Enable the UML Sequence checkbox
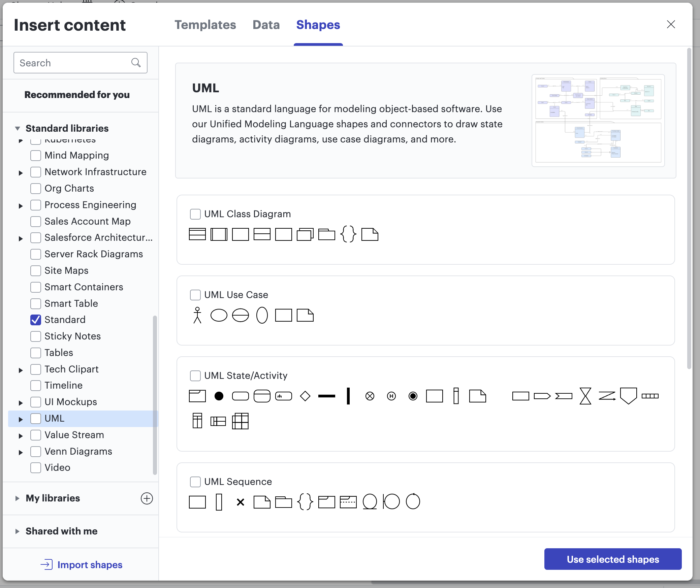Screen dimensions: 700x588 [195, 482]
